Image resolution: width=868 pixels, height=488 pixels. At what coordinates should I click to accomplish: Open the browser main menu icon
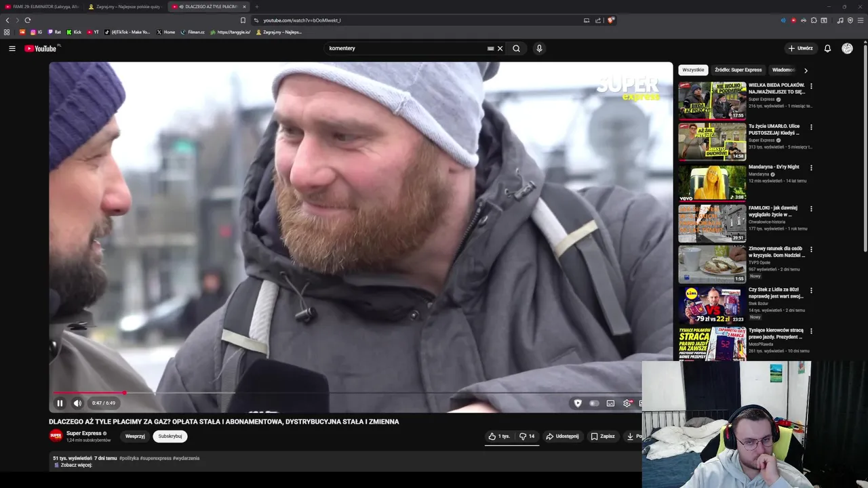[x=861, y=20]
